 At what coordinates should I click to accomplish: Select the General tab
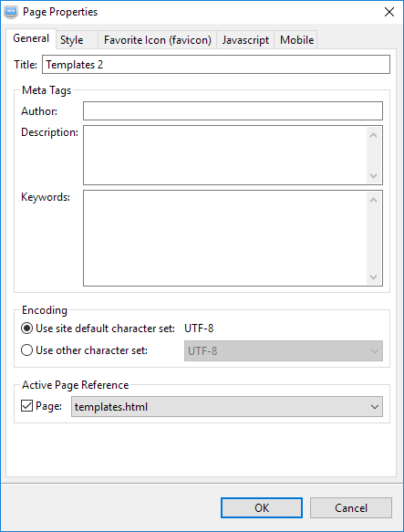tap(31, 38)
